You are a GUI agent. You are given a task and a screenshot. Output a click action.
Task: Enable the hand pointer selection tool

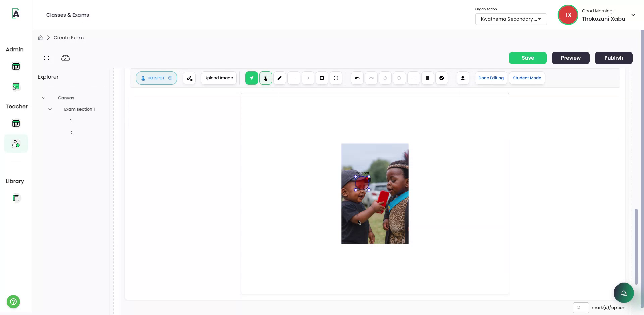pyautogui.click(x=265, y=78)
